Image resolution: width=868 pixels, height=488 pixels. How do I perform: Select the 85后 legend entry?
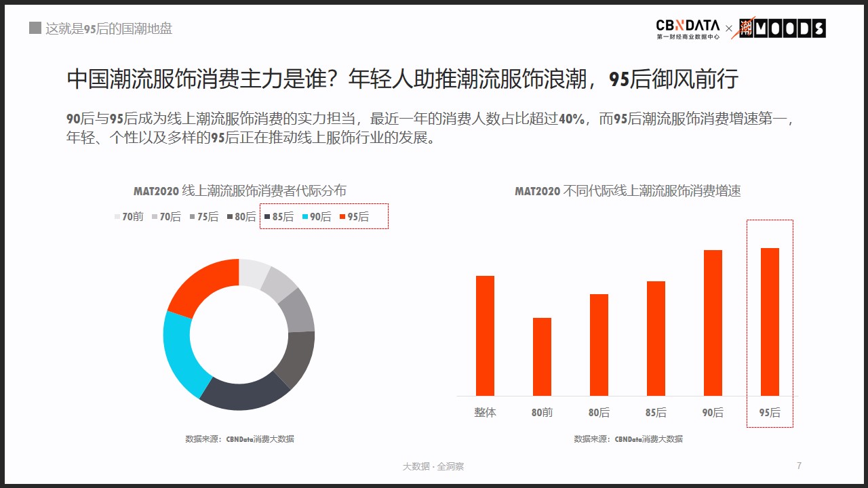(279, 217)
